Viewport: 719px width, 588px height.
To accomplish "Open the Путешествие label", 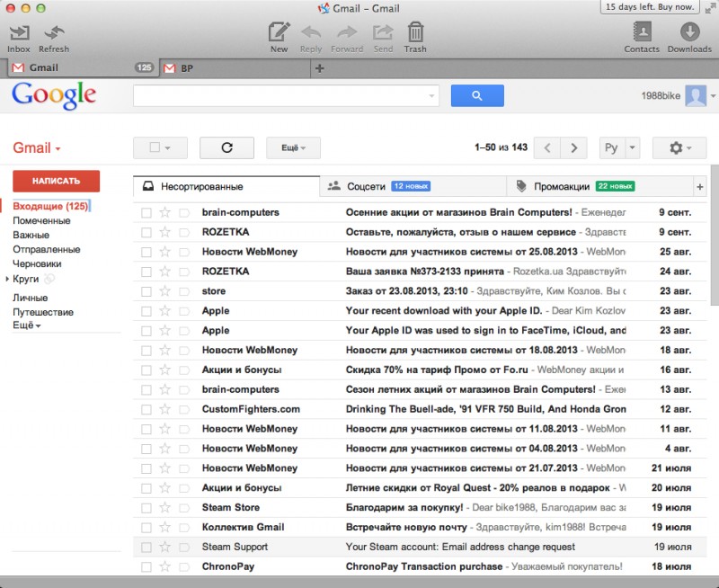I will pos(42,312).
